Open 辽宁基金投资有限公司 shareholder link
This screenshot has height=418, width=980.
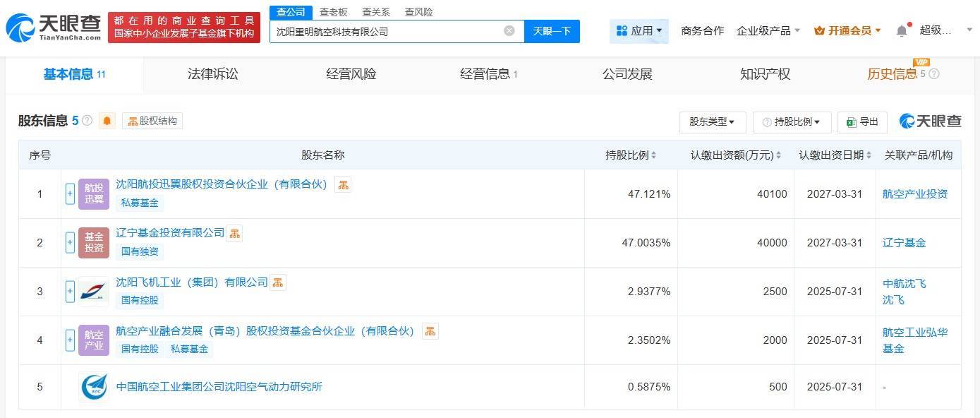coord(170,233)
